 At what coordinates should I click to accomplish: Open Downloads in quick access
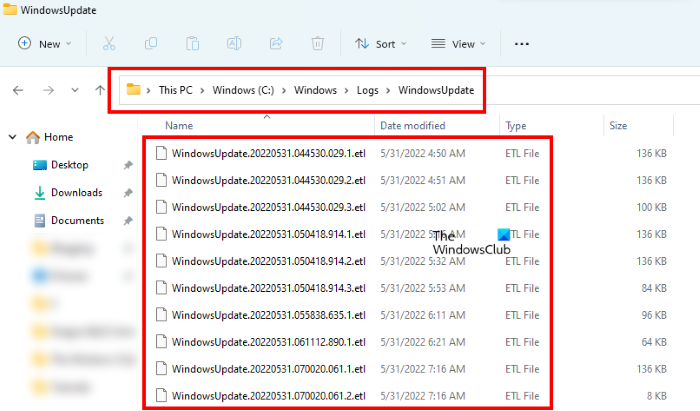[x=77, y=193]
